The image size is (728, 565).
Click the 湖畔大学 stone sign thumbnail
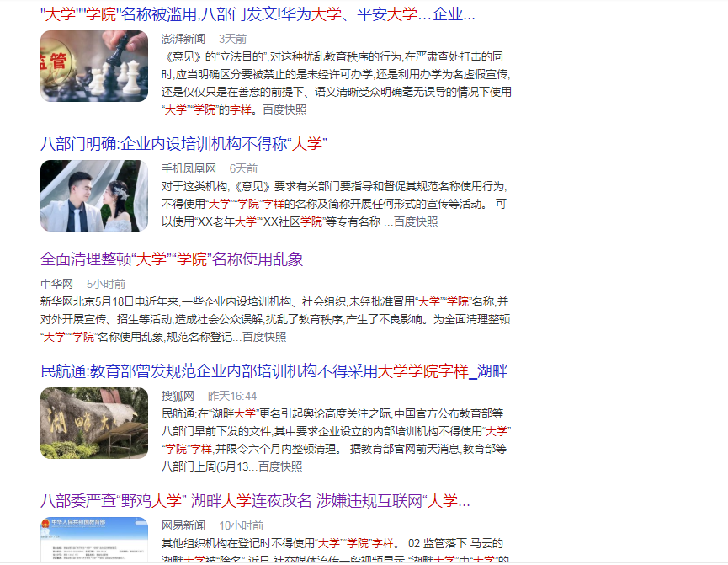[94, 424]
